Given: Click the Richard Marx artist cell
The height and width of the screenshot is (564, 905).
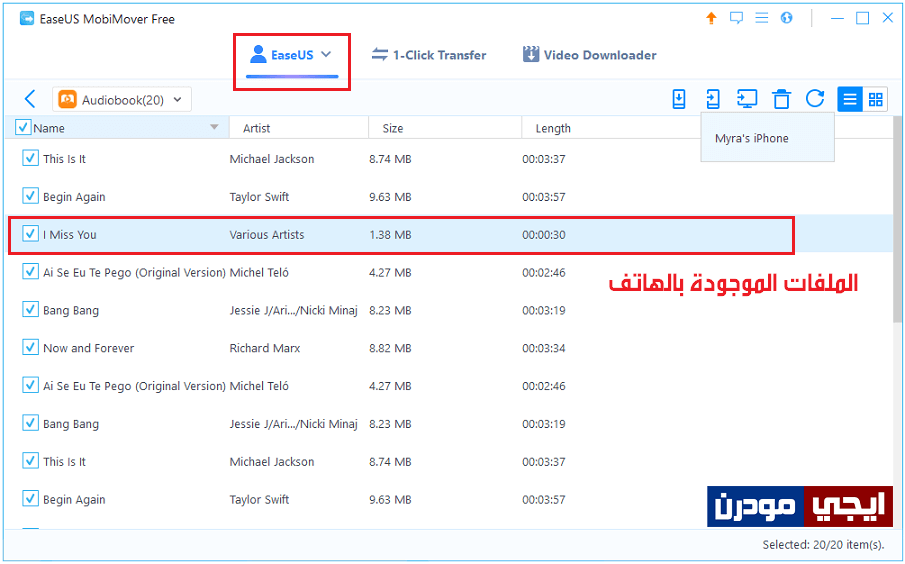Looking at the screenshot, I should [x=265, y=348].
